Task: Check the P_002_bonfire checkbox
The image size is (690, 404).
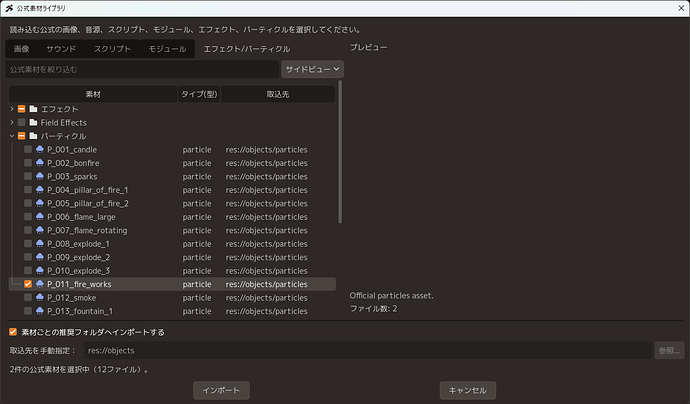Action: pyautogui.click(x=28, y=163)
